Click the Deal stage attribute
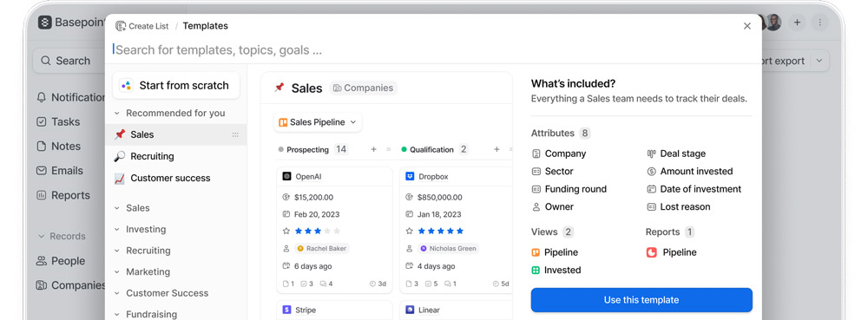Viewport: 868px width, 320px height. (676, 153)
